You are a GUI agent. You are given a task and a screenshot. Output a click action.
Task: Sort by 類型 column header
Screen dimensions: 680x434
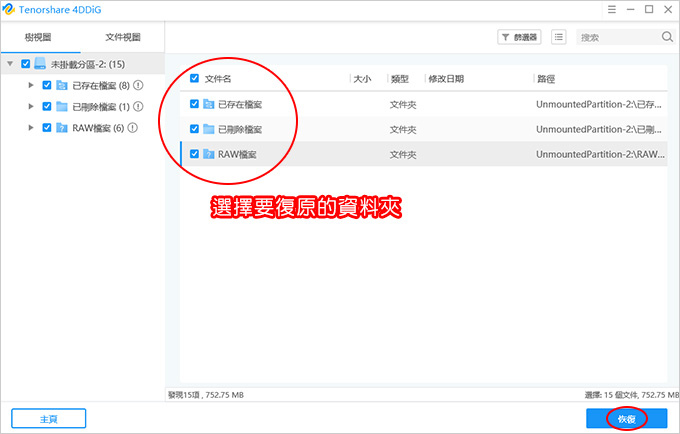pyautogui.click(x=399, y=79)
